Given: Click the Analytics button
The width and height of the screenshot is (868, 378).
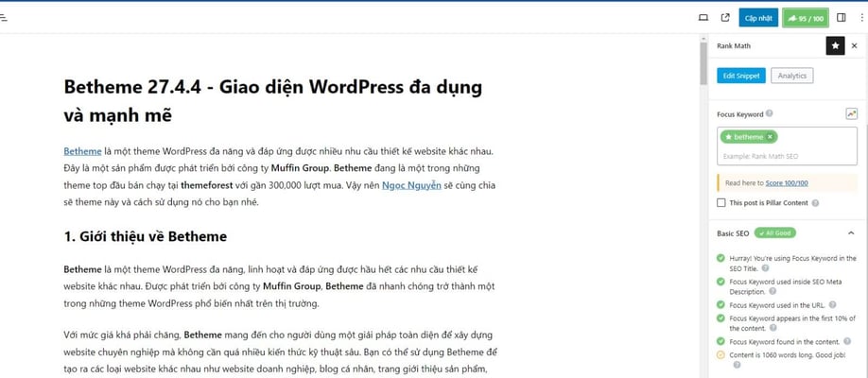Looking at the screenshot, I should tap(792, 76).
